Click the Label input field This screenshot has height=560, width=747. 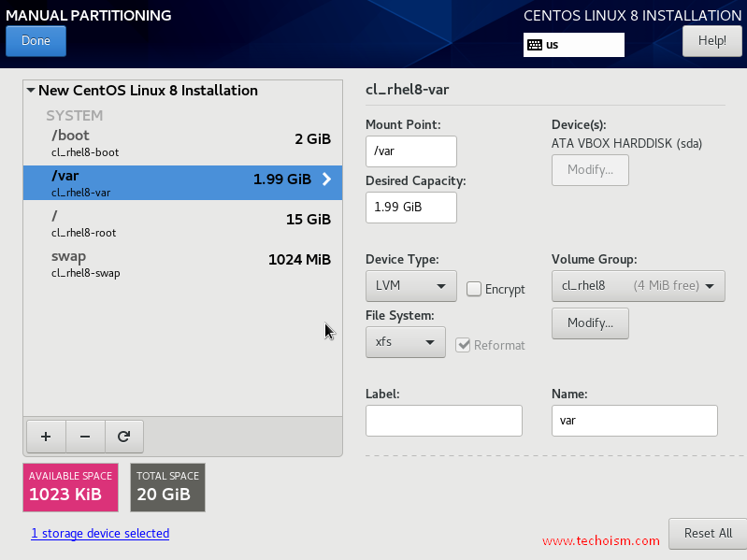[443, 421]
